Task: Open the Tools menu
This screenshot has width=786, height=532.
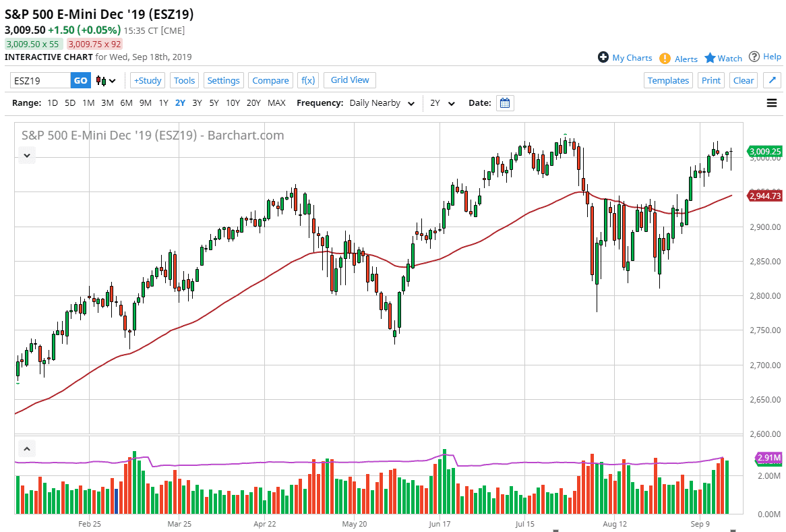Action: 184,80
